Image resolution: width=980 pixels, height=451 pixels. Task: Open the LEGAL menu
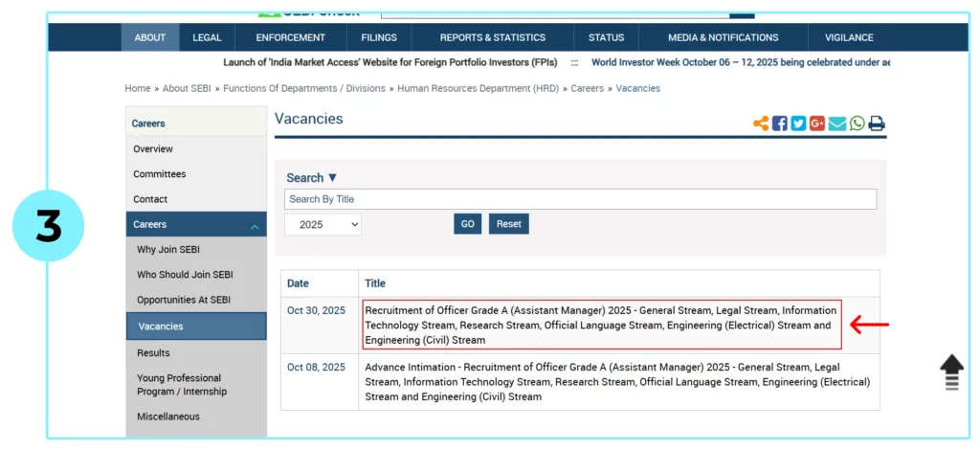(207, 37)
